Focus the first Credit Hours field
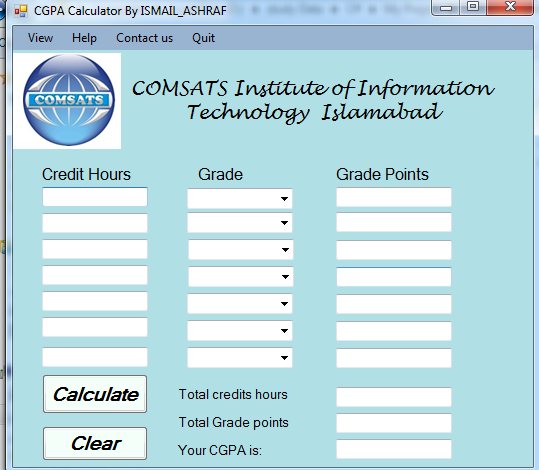The image size is (539, 470). tap(95, 197)
